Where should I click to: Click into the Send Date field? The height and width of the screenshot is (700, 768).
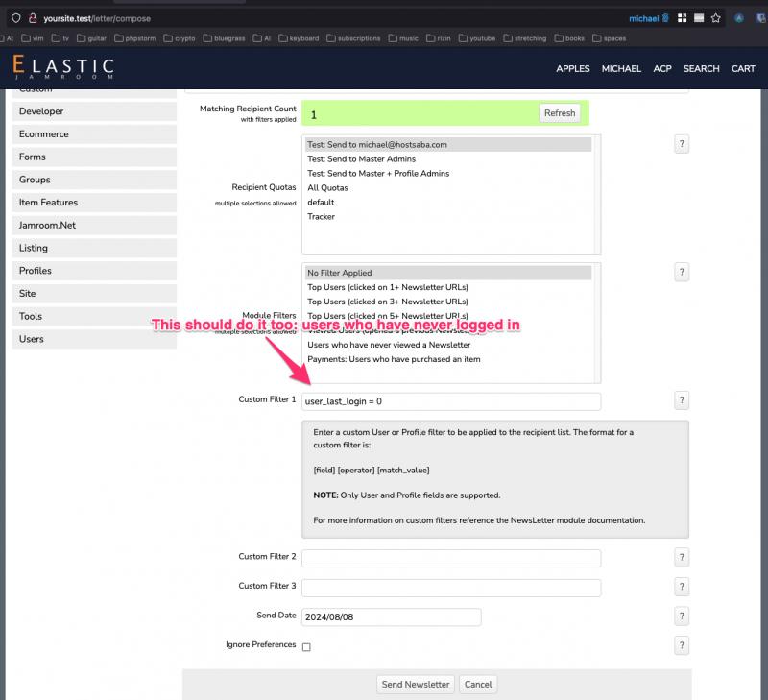pyautogui.click(x=391, y=617)
